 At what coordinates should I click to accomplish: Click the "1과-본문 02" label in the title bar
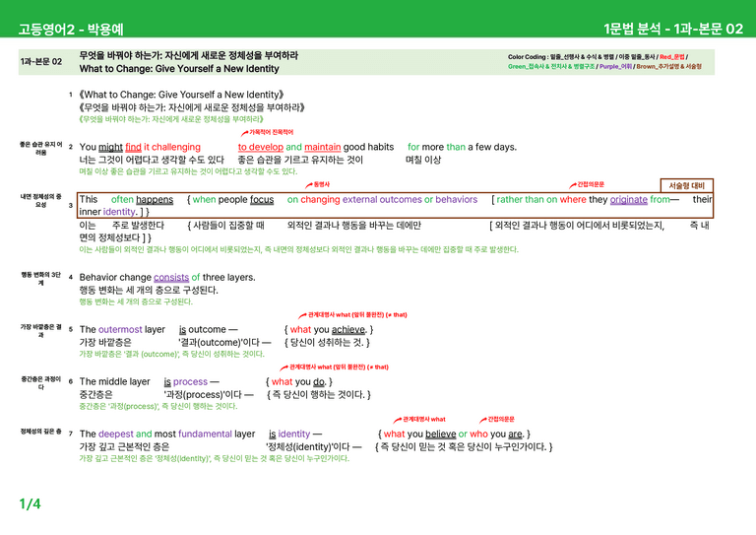pos(41,62)
